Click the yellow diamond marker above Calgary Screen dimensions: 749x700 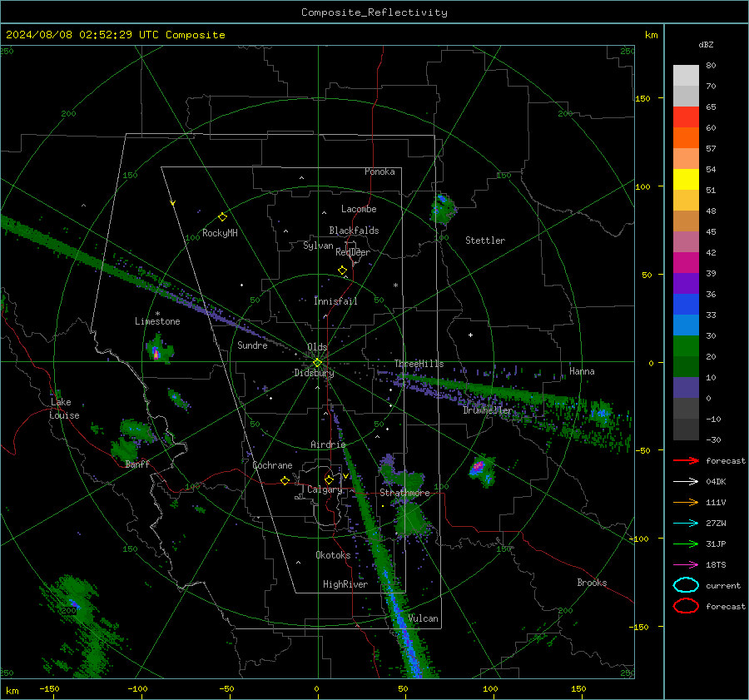click(x=329, y=479)
